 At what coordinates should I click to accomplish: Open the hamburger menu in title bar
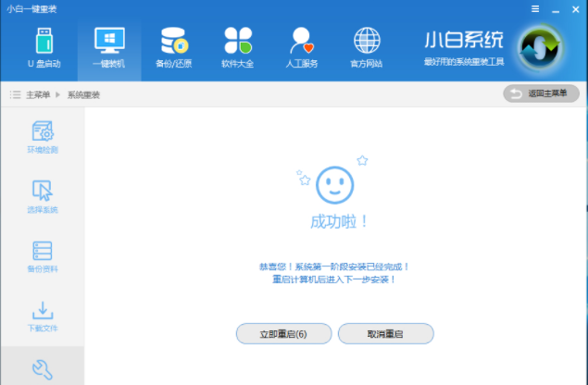535,9
